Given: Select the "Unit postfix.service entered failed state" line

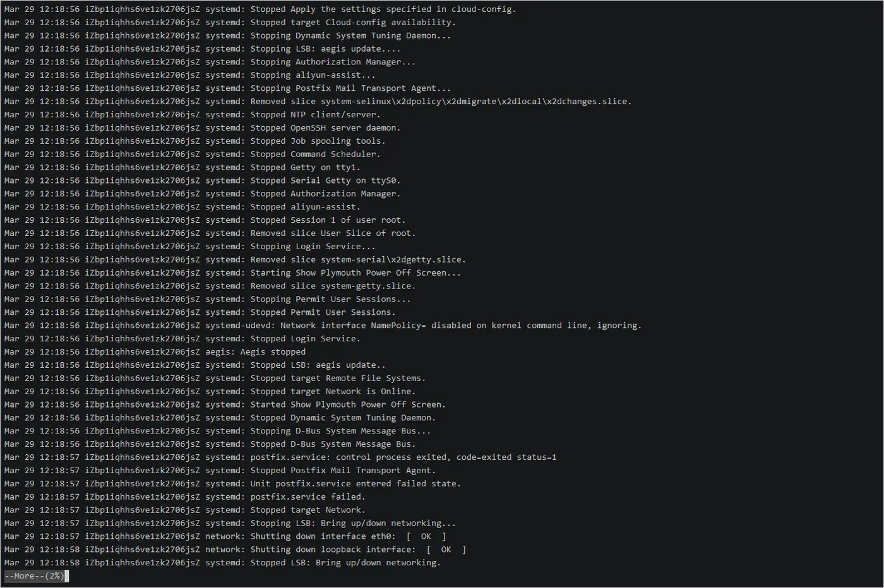Looking at the screenshot, I should click(355, 483).
